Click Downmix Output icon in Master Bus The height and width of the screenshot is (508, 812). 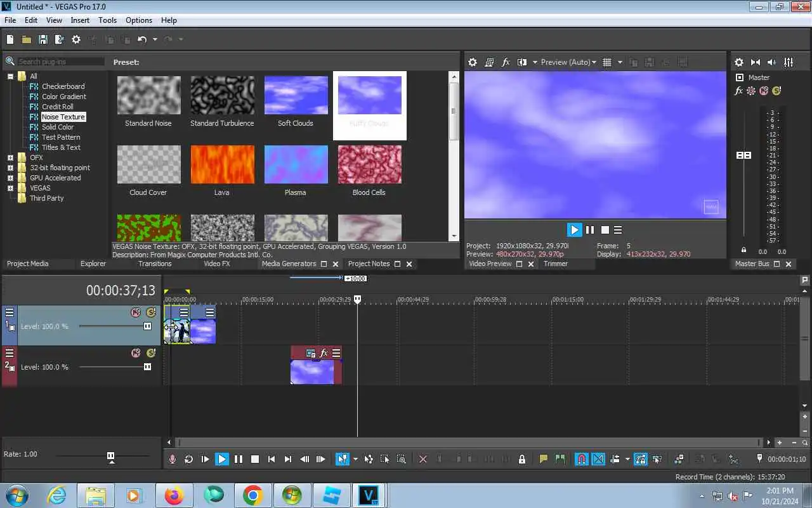756,62
